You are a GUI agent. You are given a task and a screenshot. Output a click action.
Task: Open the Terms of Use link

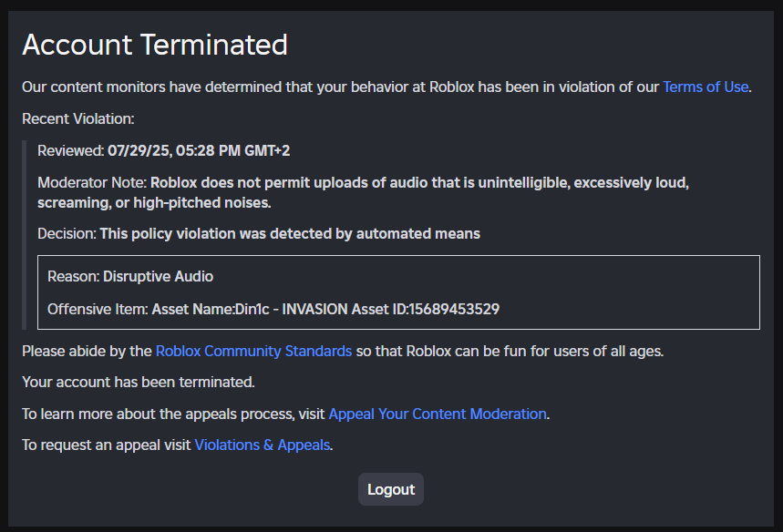tap(706, 87)
